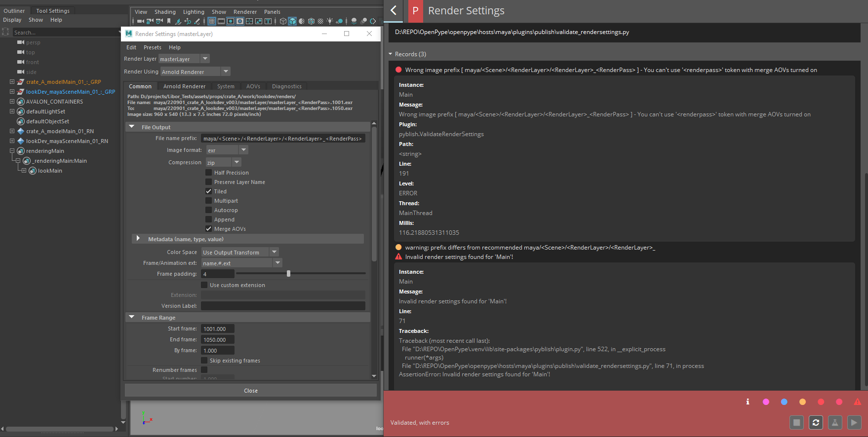Collapse the Records (3) list
The height and width of the screenshot is (437, 868).
click(x=391, y=54)
